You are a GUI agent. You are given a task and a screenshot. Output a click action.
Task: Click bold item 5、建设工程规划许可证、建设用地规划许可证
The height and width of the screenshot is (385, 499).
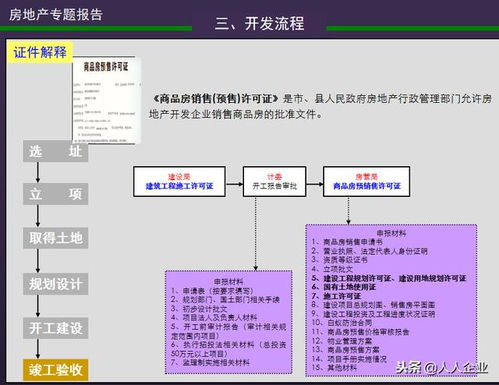pyautogui.click(x=389, y=278)
